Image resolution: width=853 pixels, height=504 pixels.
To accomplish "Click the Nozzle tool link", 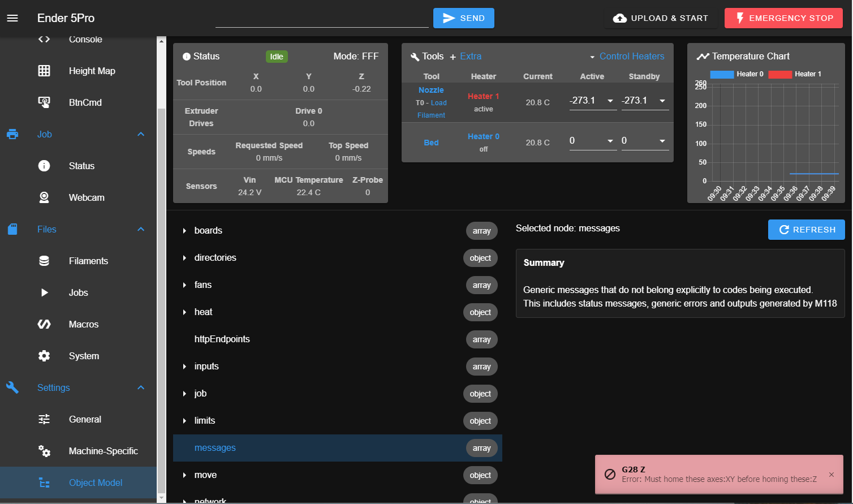I will [431, 90].
